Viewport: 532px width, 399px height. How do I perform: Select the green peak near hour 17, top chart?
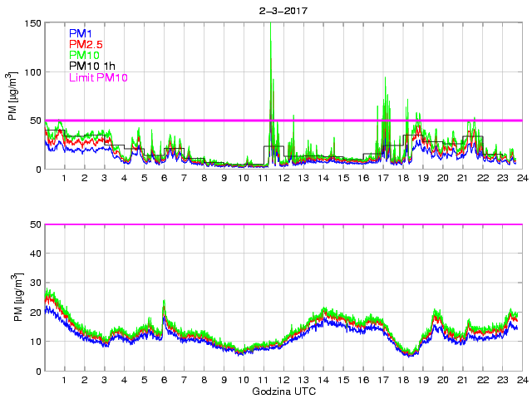click(385, 79)
